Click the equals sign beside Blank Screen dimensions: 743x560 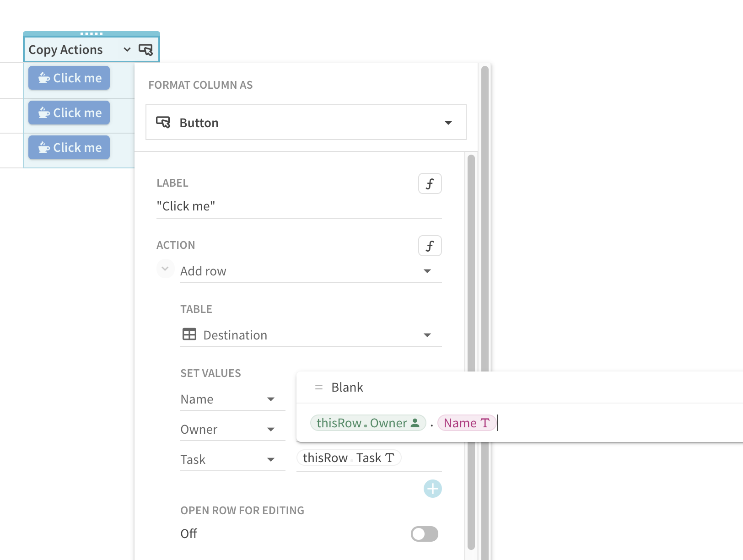click(x=319, y=388)
